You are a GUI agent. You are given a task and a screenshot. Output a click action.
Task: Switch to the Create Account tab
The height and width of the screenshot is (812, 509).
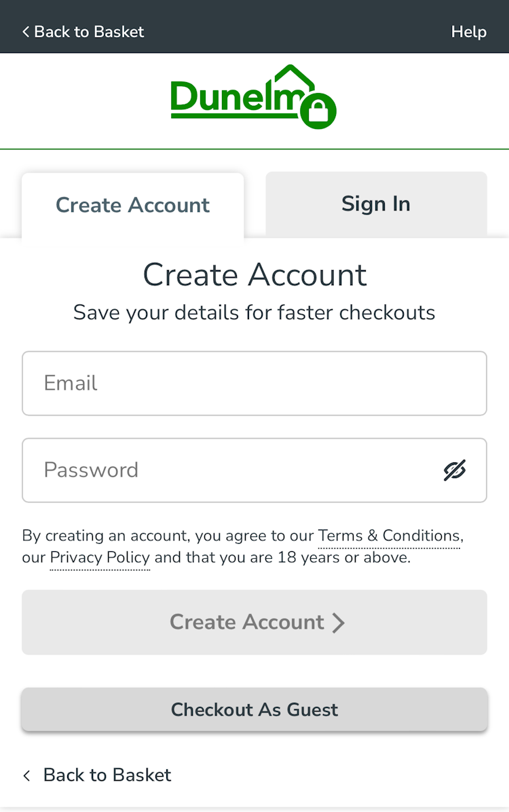point(132,205)
